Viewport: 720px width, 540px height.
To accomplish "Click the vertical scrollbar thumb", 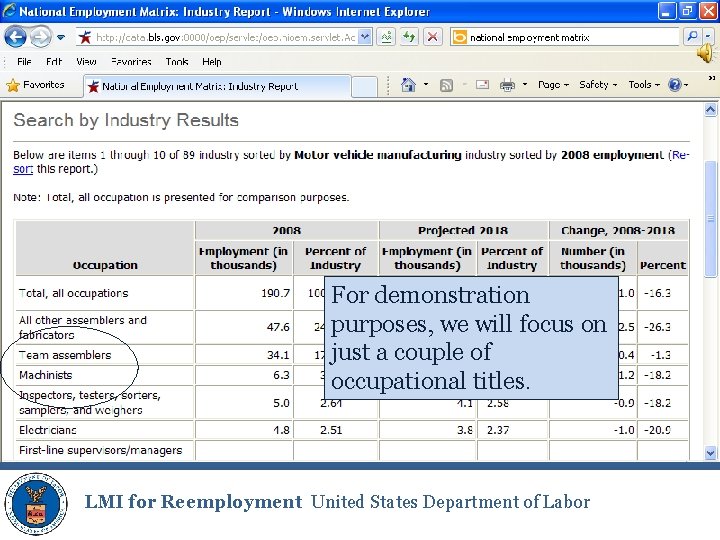I will pos(710,219).
